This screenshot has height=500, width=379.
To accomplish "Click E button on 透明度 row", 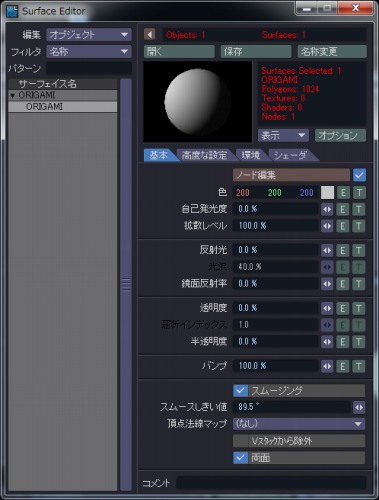I will (343, 308).
